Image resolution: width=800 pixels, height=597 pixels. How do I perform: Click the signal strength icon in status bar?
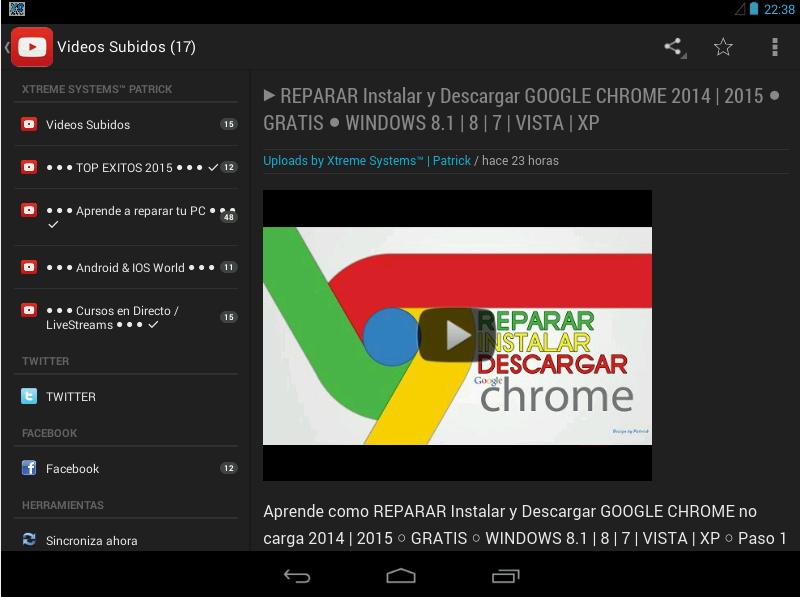[739, 9]
